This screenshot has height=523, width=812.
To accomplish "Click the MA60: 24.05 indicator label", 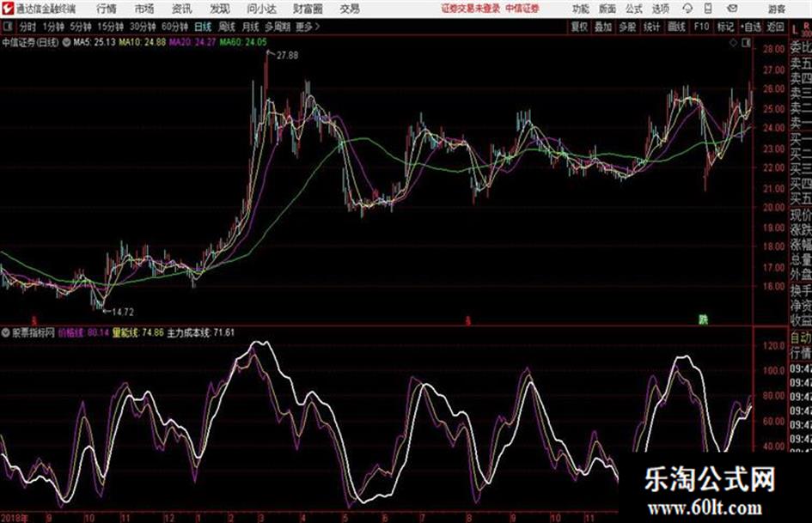I will (243, 42).
